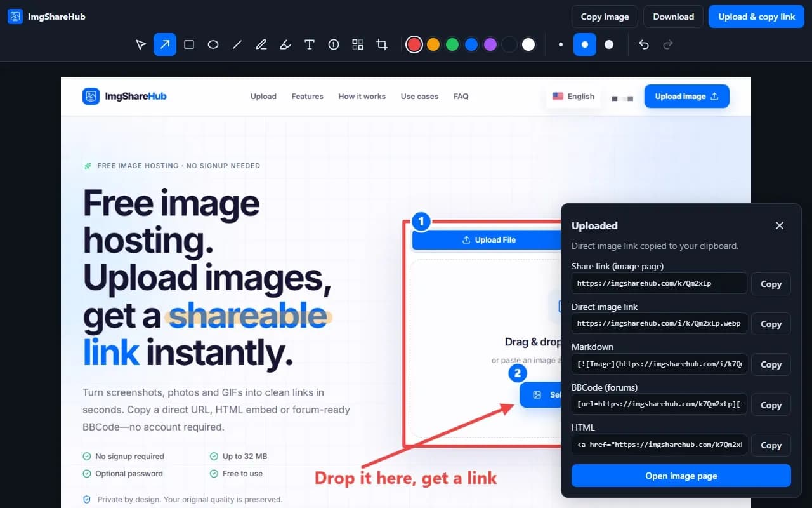Pick the black color swatch
This screenshot has width=812, height=508.
pyautogui.click(x=509, y=44)
